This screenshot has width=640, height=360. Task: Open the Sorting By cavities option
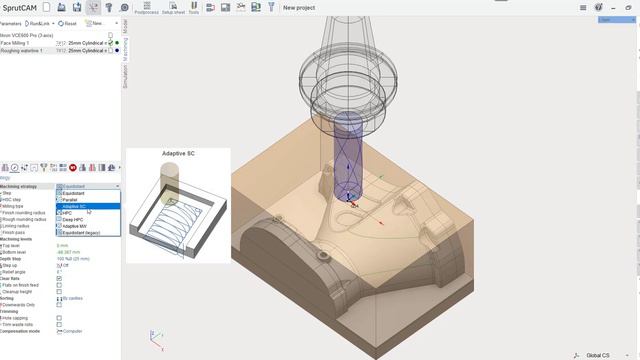pyautogui.click(x=70, y=298)
